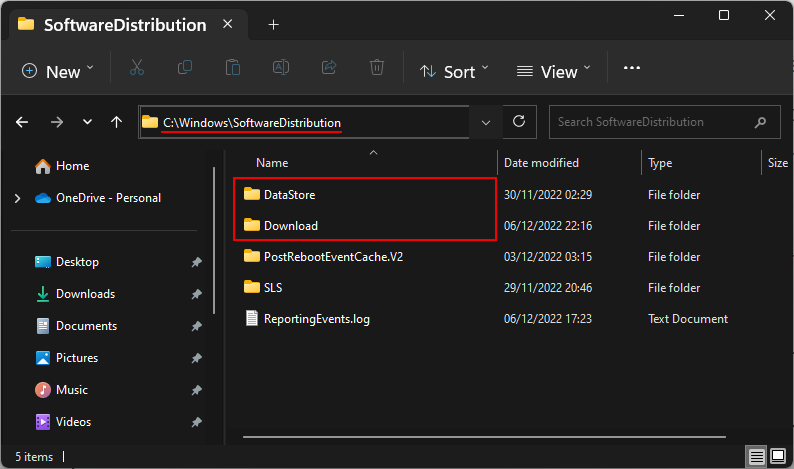Unpin Videos using its pin icon

click(x=196, y=422)
